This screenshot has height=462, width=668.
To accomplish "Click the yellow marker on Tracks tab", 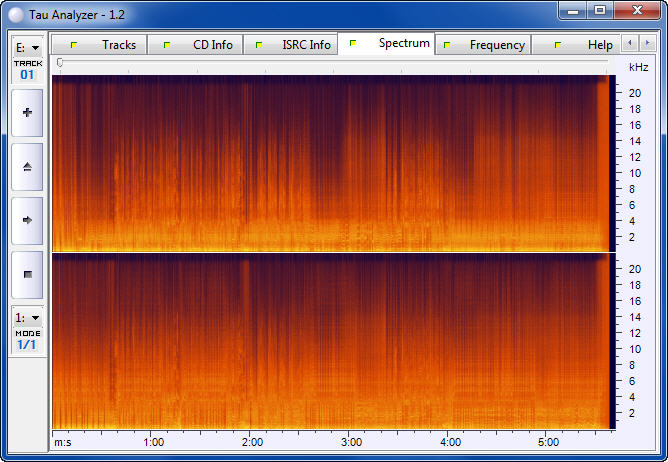I will [73, 45].
